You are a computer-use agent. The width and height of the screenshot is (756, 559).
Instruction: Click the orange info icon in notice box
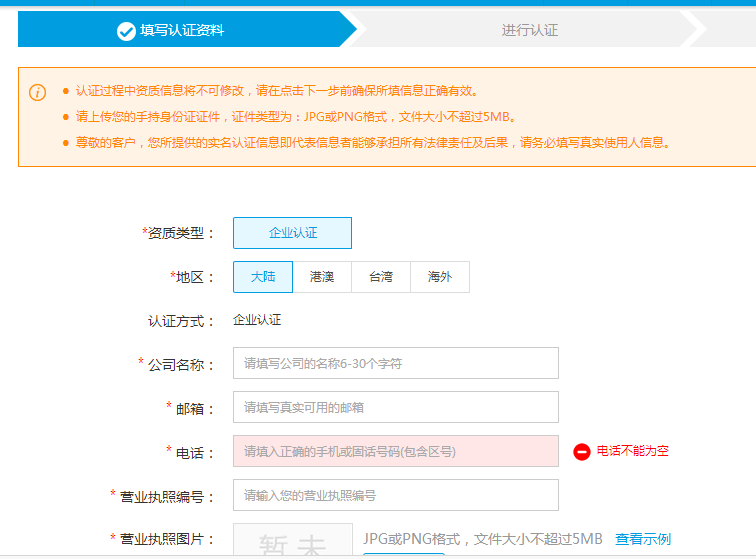tap(38, 92)
